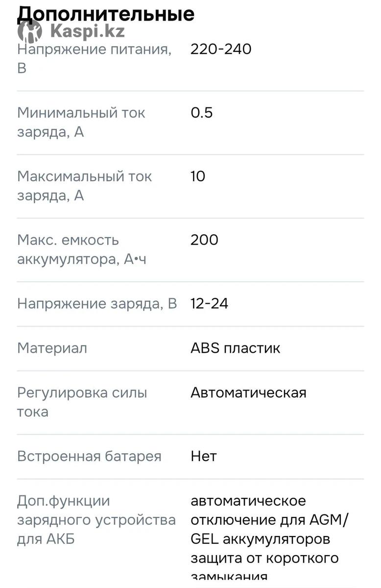Viewport: 381px width, 588px height.
Task: Click the Kaspi.kz watermark text
Action: 87,32
